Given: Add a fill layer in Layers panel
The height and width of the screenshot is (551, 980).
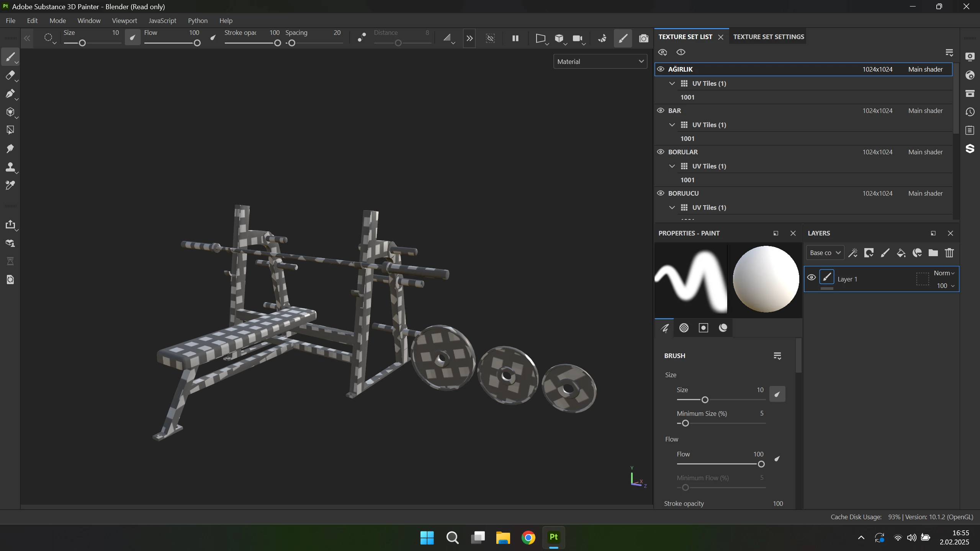Looking at the screenshot, I should click(901, 253).
